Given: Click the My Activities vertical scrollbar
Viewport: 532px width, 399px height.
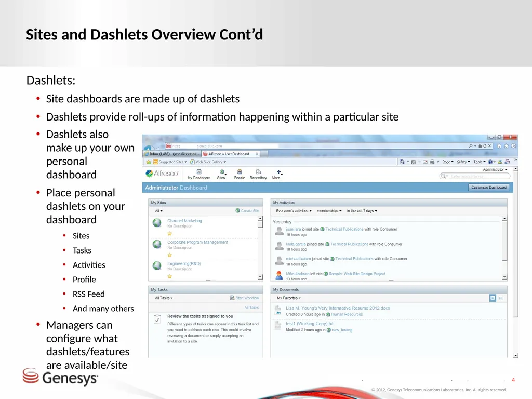Looking at the screenshot, I should point(504,248).
